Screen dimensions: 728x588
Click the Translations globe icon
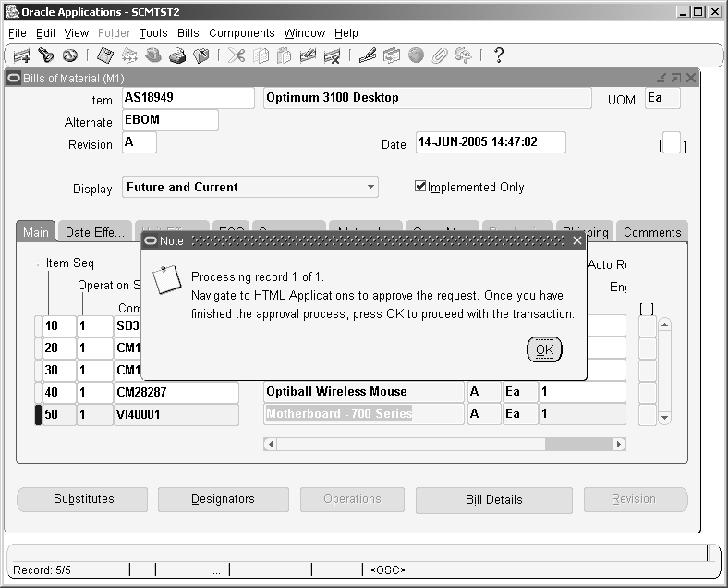pos(416,55)
